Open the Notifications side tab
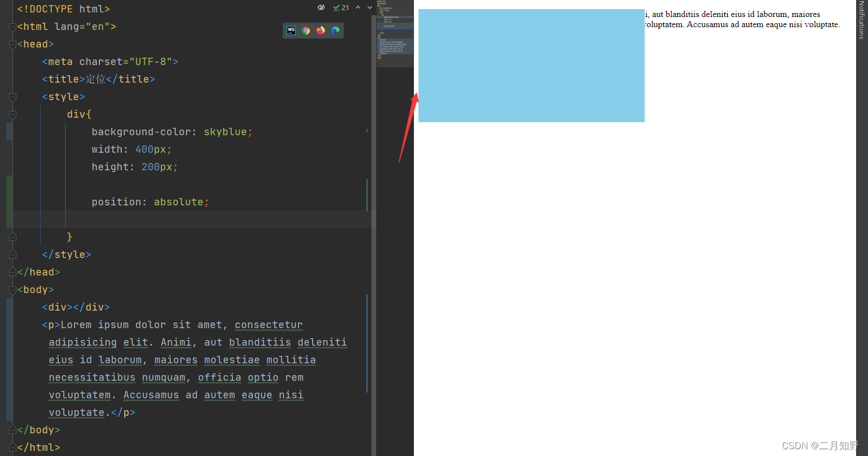The width and height of the screenshot is (868, 456). point(862,20)
